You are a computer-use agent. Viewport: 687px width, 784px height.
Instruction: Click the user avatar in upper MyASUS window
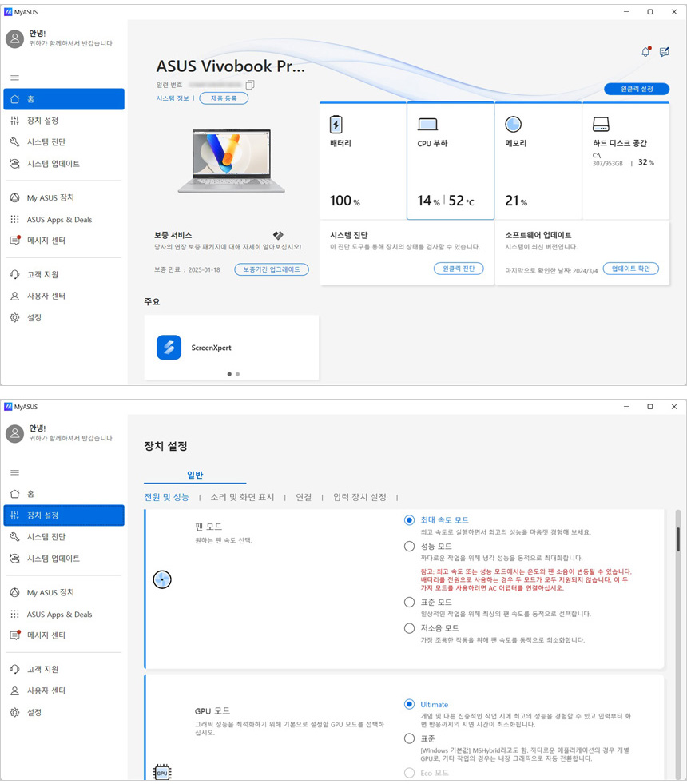(15, 38)
